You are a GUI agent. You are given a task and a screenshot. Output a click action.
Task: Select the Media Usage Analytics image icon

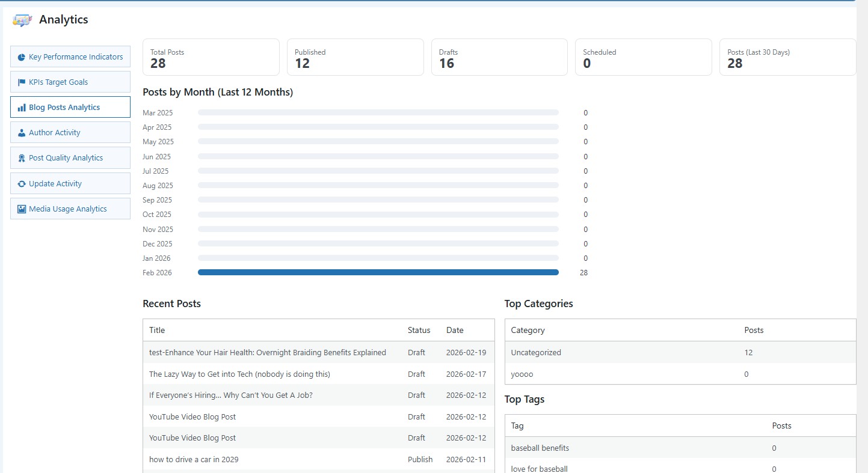23,209
